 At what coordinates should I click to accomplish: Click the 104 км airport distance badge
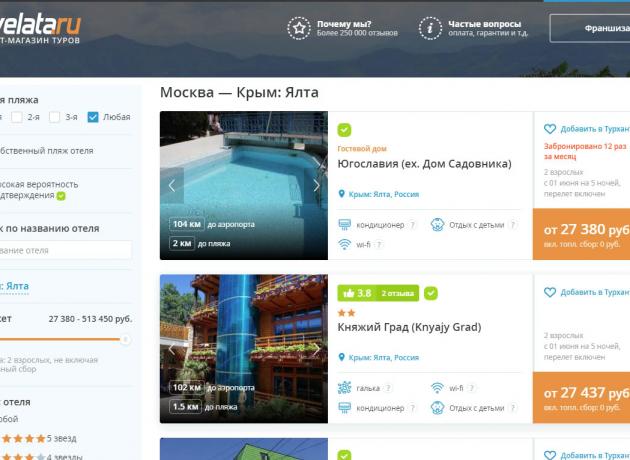click(187, 224)
